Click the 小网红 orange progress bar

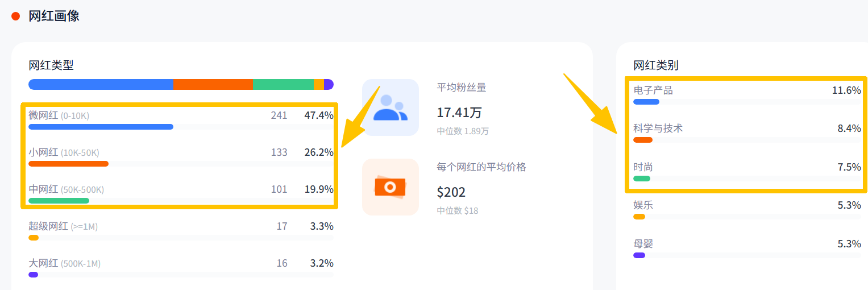68,164
